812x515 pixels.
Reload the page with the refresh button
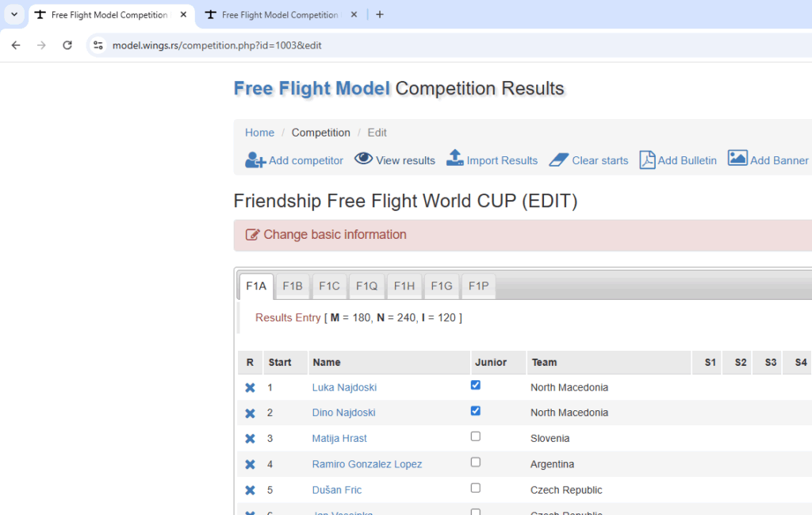[67, 45]
